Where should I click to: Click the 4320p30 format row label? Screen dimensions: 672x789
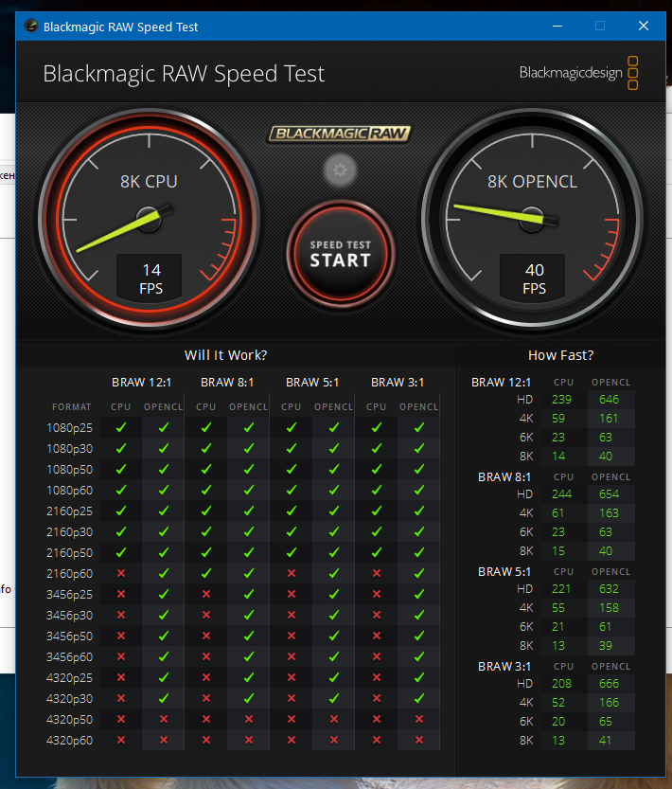[69, 698]
